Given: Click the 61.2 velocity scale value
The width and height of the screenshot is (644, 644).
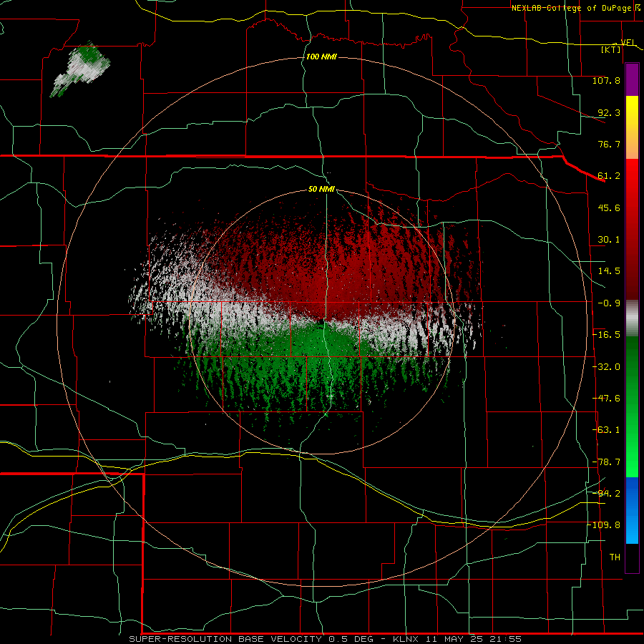Looking at the screenshot, I should 609,176.
